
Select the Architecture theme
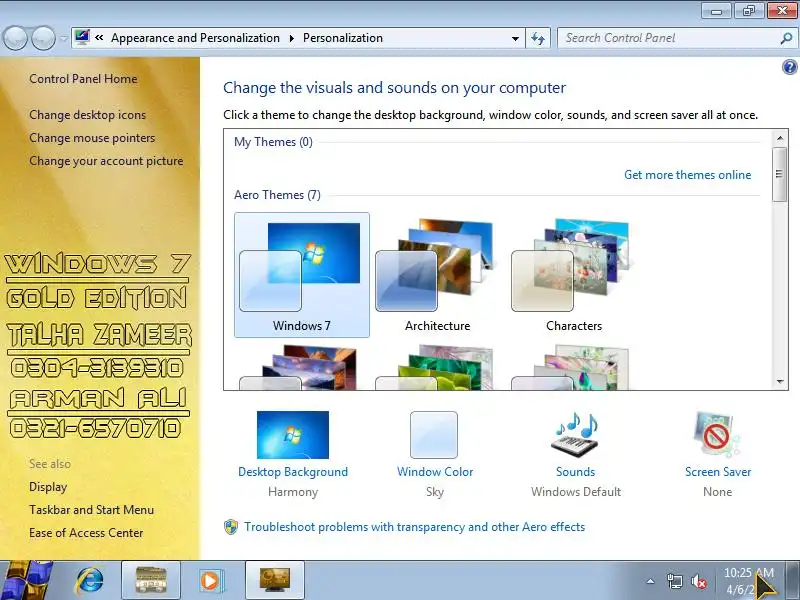[437, 275]
